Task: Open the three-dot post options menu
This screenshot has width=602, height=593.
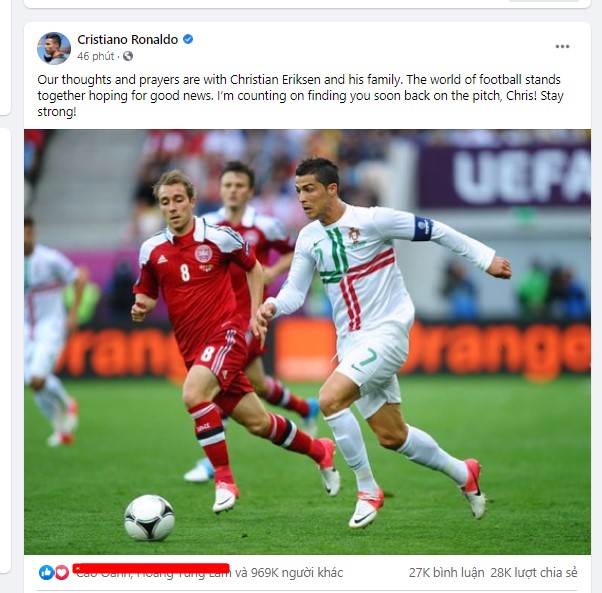Action: [562, 46]
